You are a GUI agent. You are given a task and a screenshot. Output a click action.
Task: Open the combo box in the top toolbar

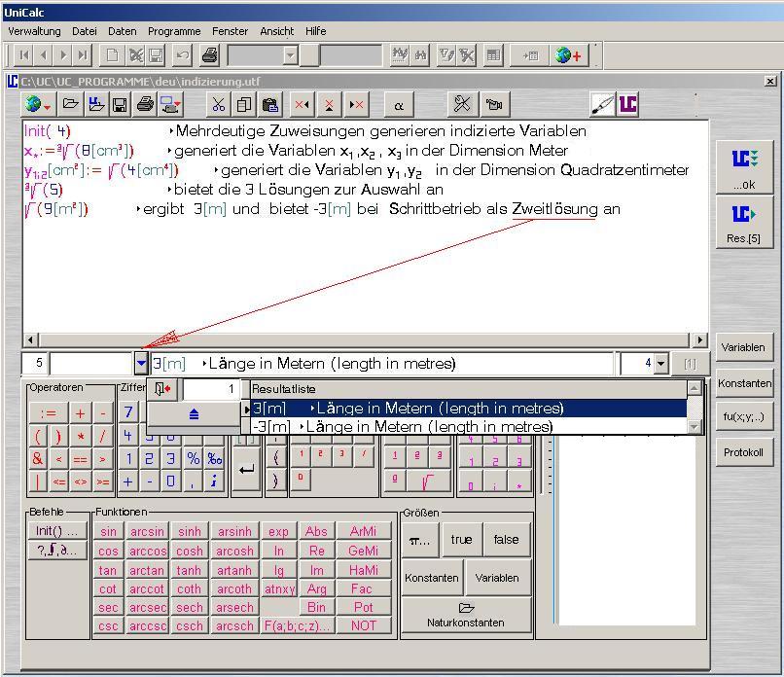(291, 55)
